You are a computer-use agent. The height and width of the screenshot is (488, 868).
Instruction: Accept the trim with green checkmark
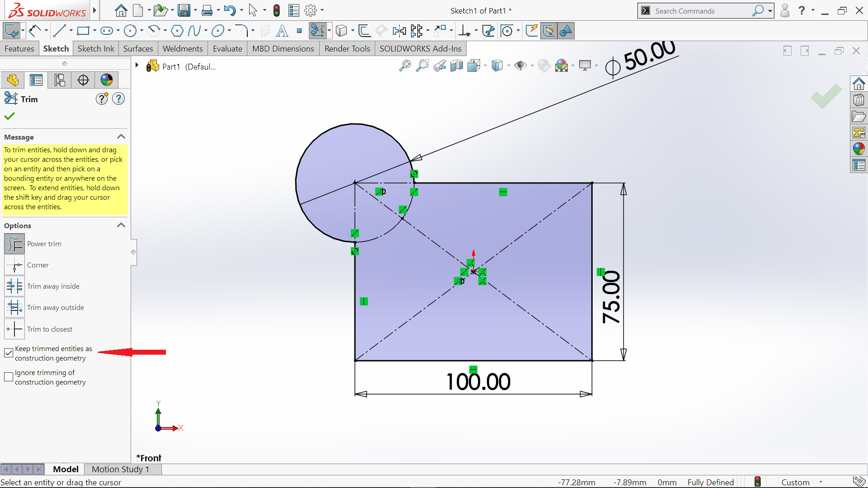9,116
